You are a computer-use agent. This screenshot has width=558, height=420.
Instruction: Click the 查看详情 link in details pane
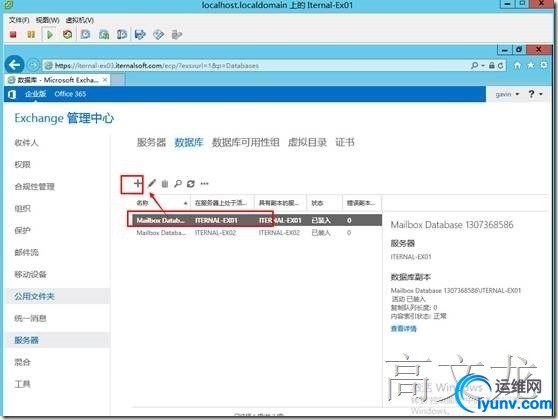click(x=403, y=329)
